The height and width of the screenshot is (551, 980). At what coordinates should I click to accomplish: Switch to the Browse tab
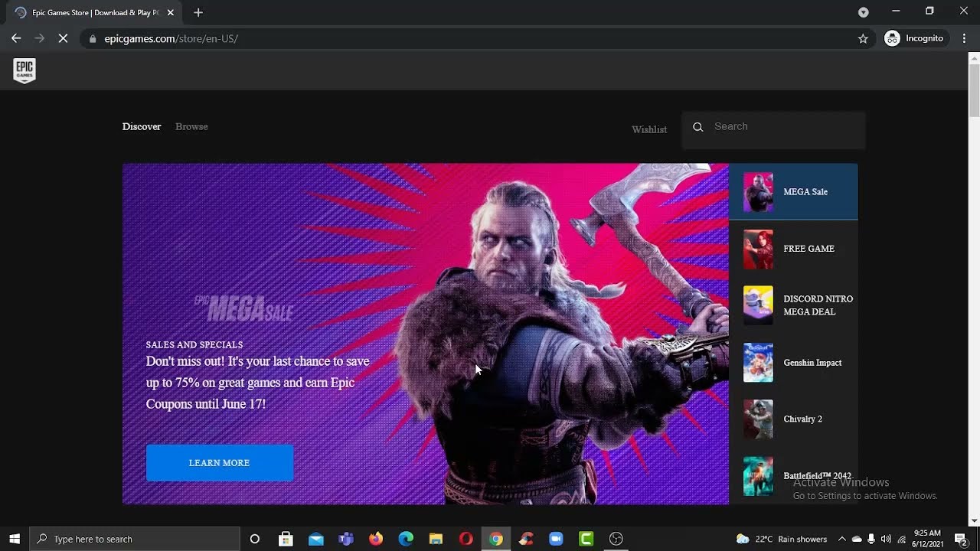click(x=191, y=126)
